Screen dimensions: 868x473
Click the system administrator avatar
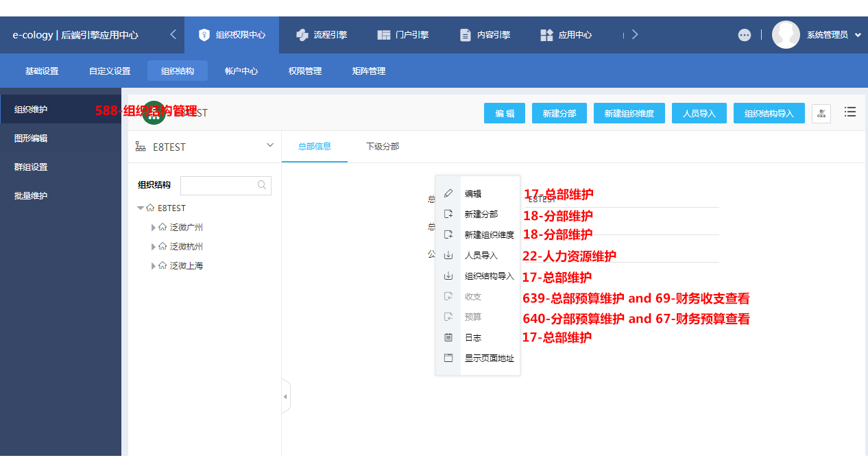pyautogui.click(x=786, y=35)
